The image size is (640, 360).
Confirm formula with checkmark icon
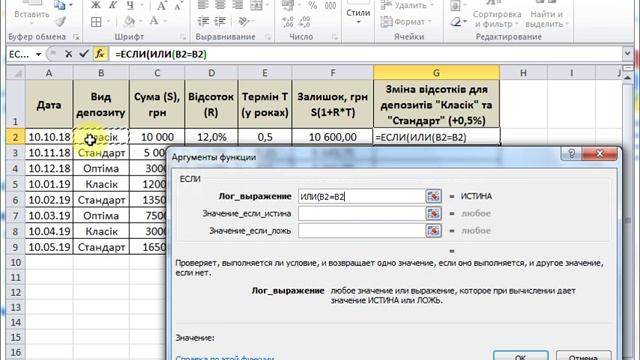click(84, 54)
